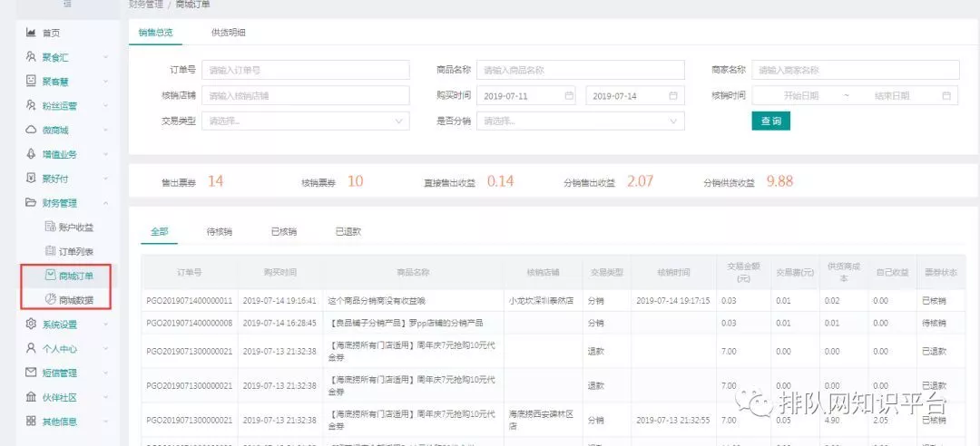
Task: Click the 商家名称 input field
Action: coord(856,70)
